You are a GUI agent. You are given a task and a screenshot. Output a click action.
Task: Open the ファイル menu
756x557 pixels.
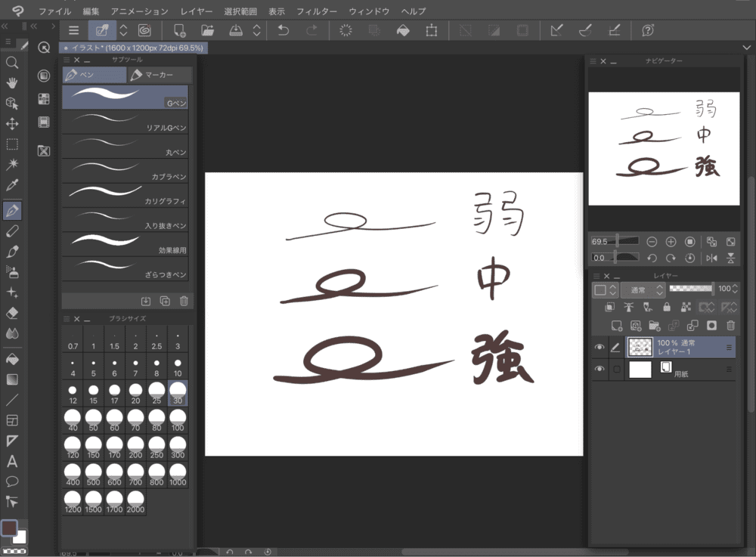(x=54, y=11)
